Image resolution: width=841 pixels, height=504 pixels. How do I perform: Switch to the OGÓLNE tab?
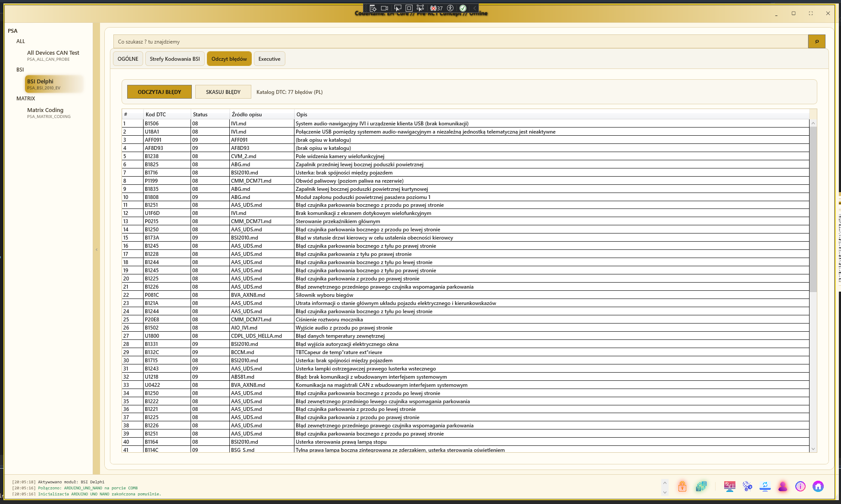[128, 59]
